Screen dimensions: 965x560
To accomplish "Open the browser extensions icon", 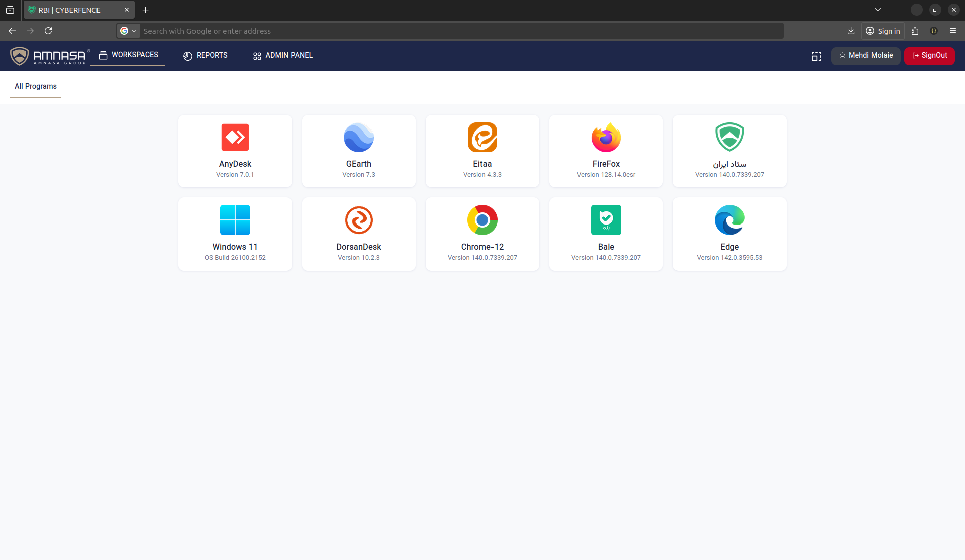I will point(915,31).
